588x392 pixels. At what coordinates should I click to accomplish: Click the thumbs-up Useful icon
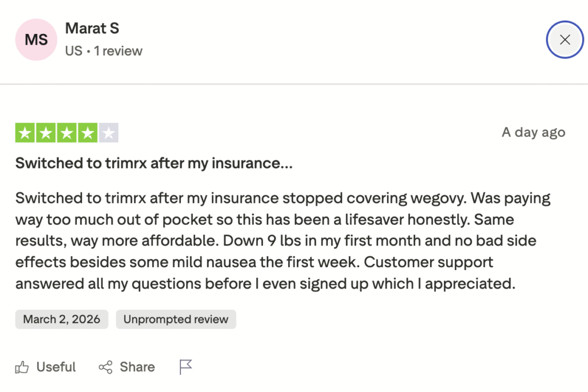tap(22, 367)
